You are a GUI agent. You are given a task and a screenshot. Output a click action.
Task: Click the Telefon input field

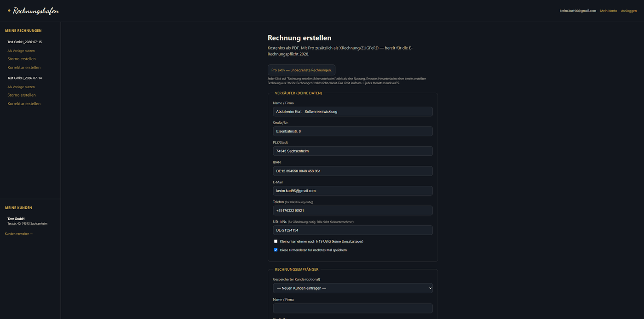coord(353,211)
